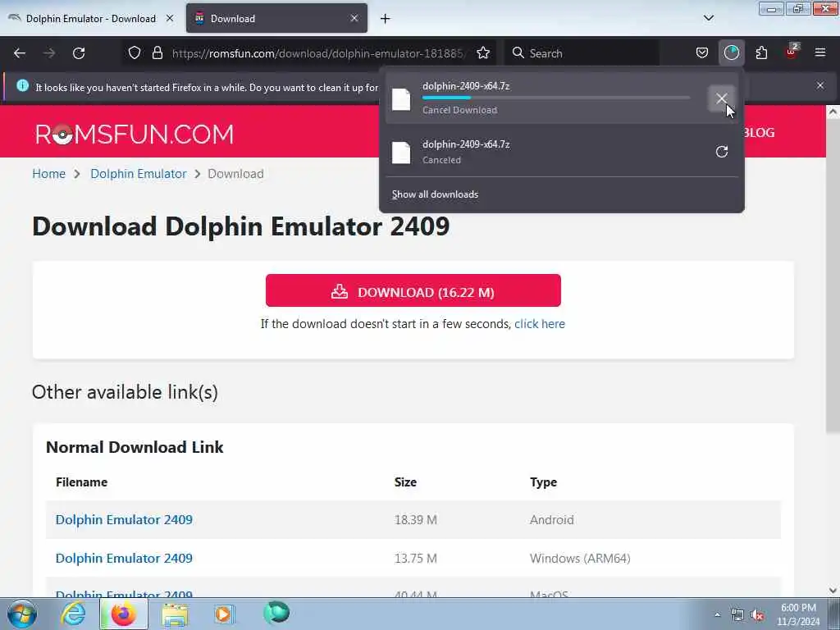Dismiss the Firefox refresh notification bar
The height and width of the screenshot is (630, 840).
(x=820, y=85)
